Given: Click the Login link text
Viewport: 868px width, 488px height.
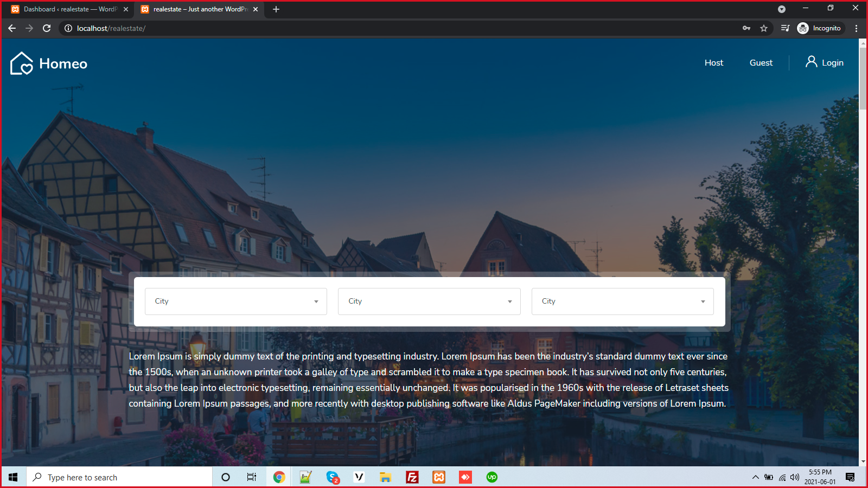Looking at the screenshot, I should click(x=833, y=63).
